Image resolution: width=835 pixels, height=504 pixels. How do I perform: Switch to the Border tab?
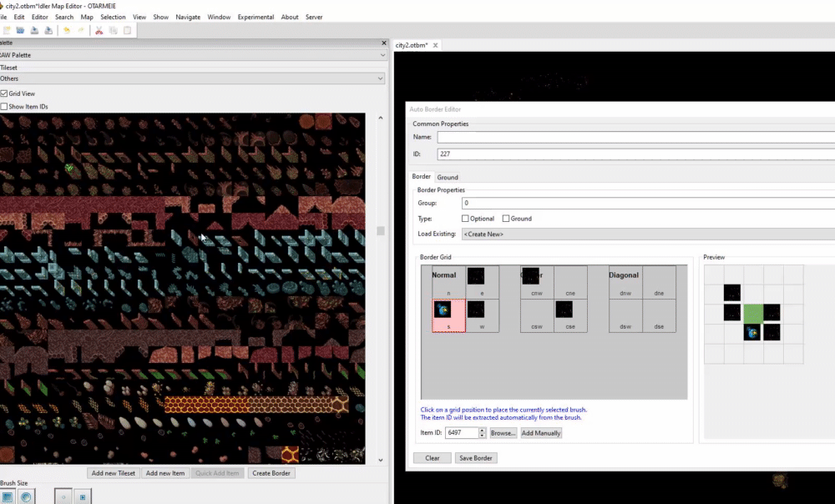421,177
